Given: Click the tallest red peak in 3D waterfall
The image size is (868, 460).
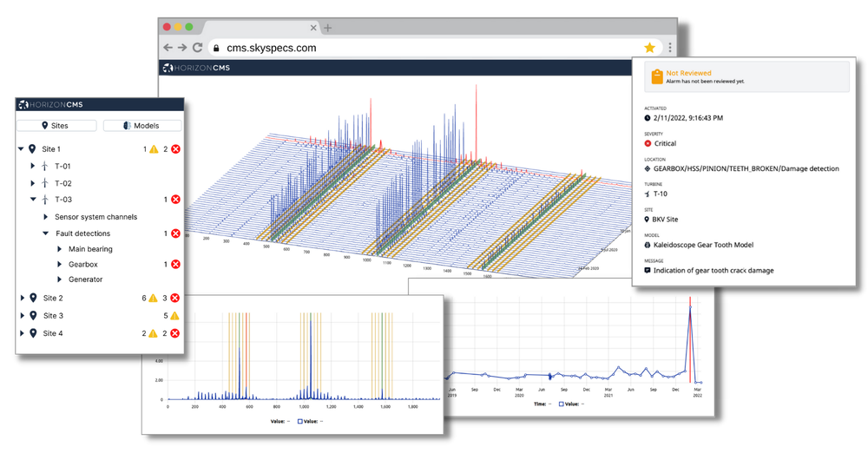Looking at the screenshot, I should (x=476, y=122).
